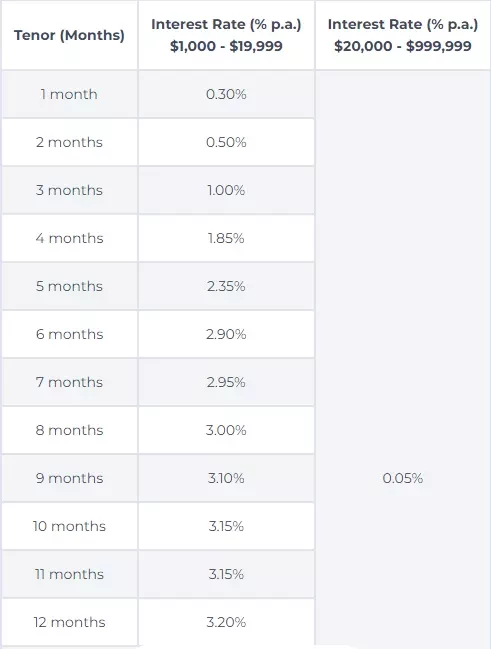
Task: Click the 3.15% rate for 11 months
Action: [x=226, y=574]
